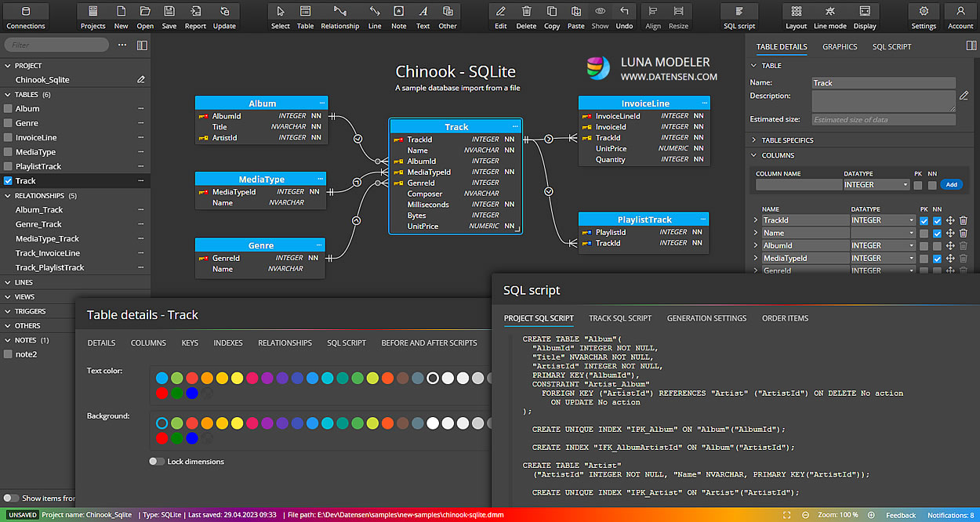Select the Note tool
This screenshot has height=522, width=980.
click(x=398, y=15)
